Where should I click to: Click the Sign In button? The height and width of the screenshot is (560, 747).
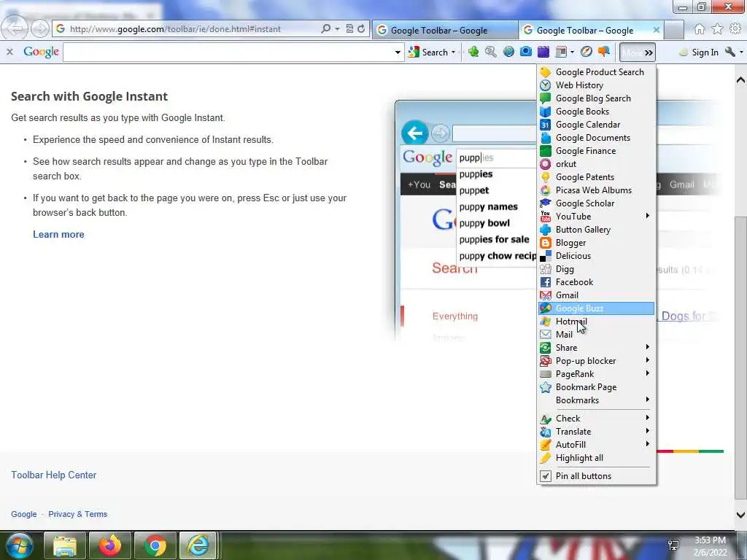(700, 52)
